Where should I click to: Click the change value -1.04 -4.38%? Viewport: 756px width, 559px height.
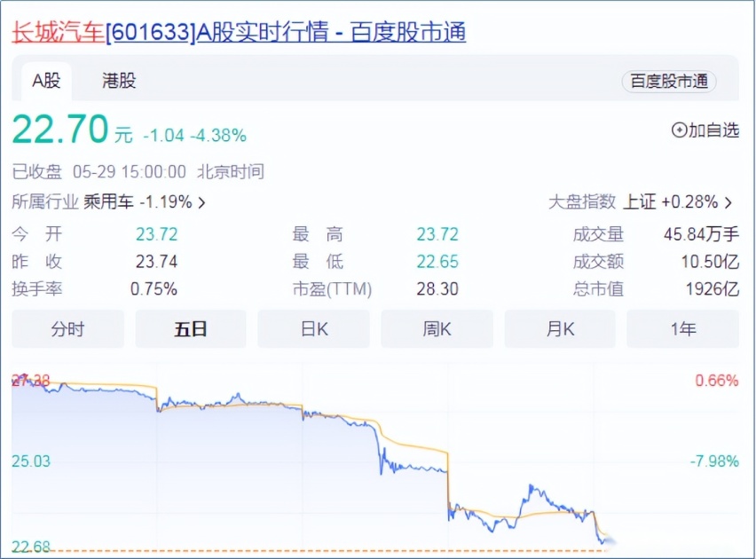(x=195, y=136)
